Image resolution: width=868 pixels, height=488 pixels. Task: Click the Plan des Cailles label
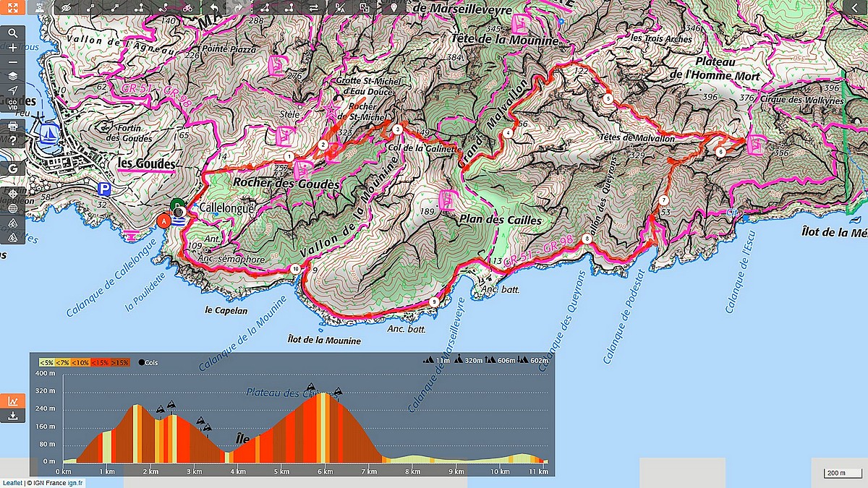click(500, 220)
